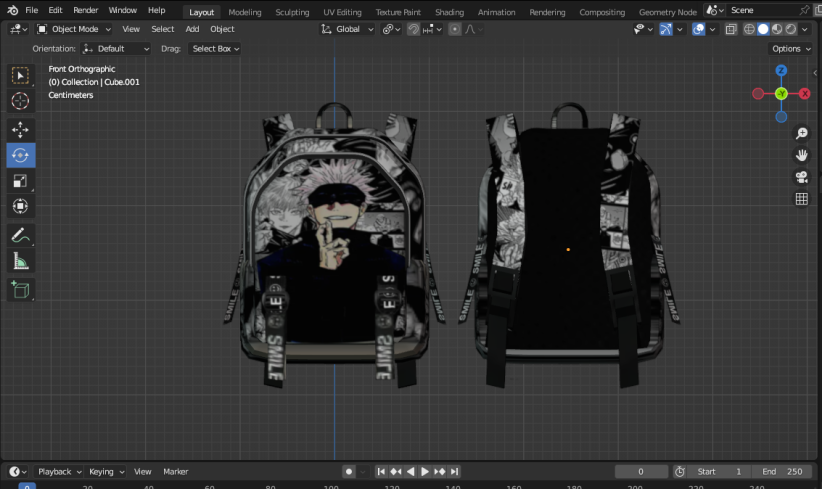
Task: Switch perspective/orthographic grid icon
Action: click(802, 199)
